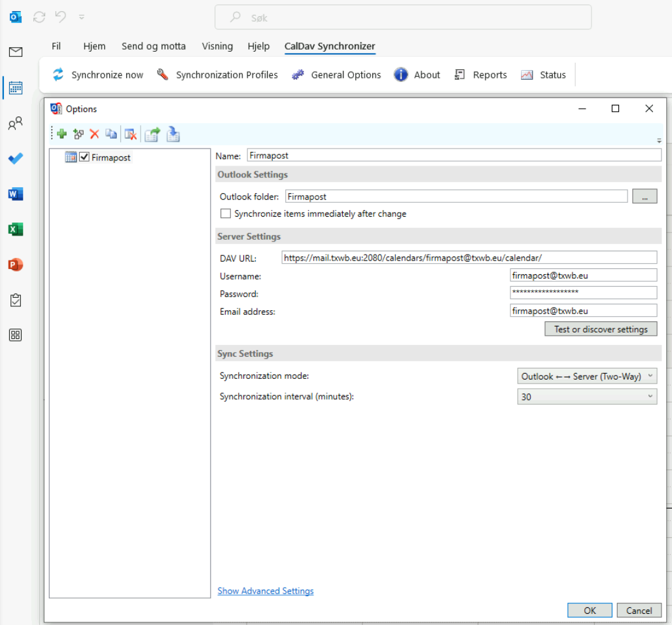Add a new profile with green plus
This screenshot has height=625, width=672.
pos(62,134)
